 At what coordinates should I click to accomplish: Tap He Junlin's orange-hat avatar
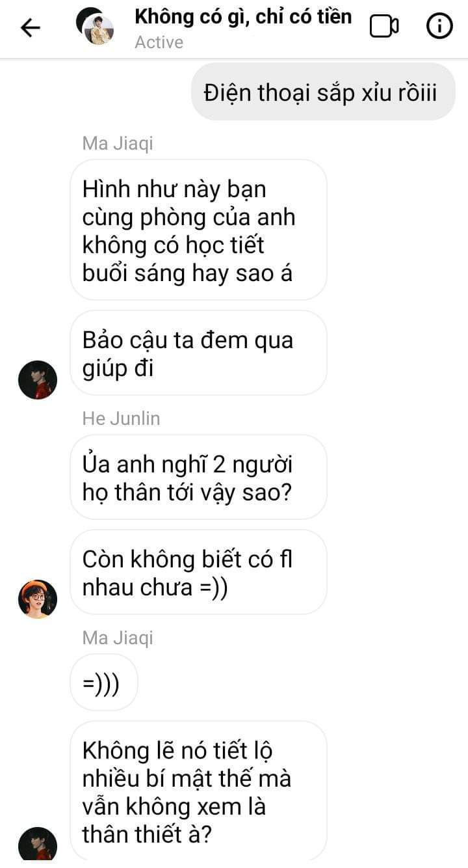pyautogui.click(x=38, y=599)
